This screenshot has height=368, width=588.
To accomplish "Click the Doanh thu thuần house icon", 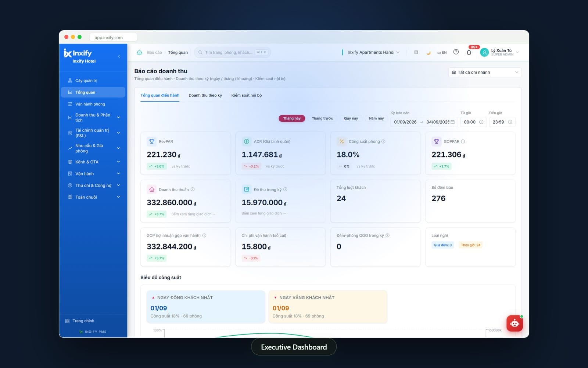I will (x=151, y=190).
